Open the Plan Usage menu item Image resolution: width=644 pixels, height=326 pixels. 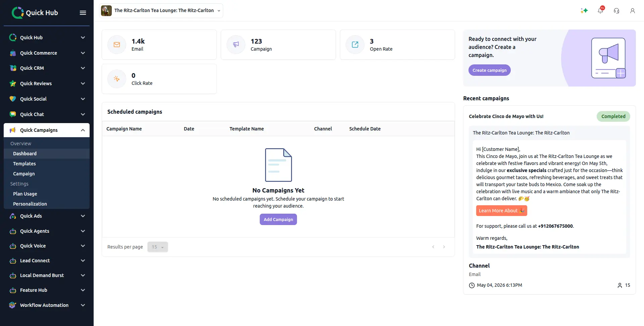pyautogui.click(x=47, y=194)
